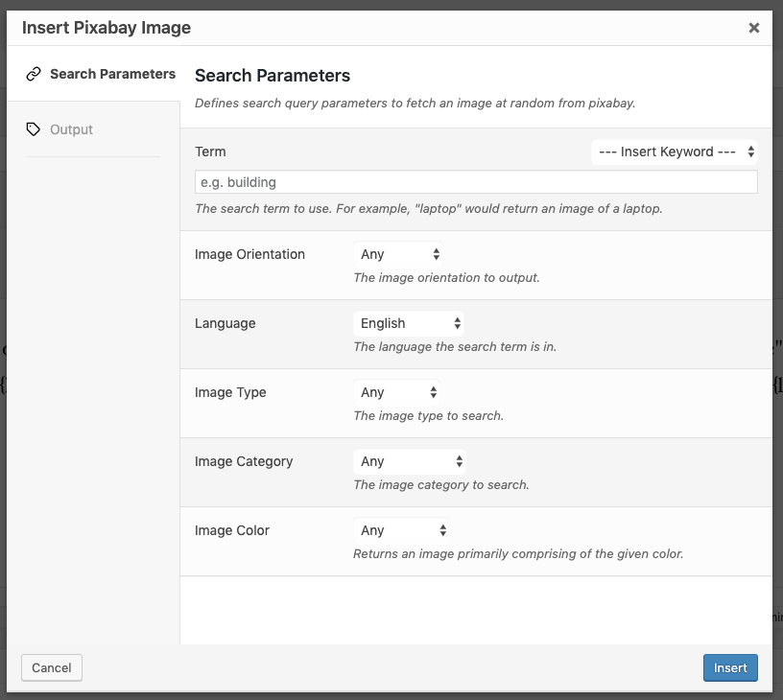This screenshot has width=783, height=700.
Task: Open the Language dropdown set to English
Action: click(x=409, y=323)
